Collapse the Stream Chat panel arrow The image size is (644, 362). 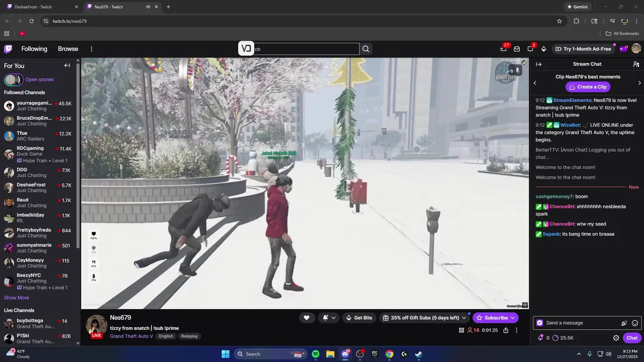click(538, 64)
